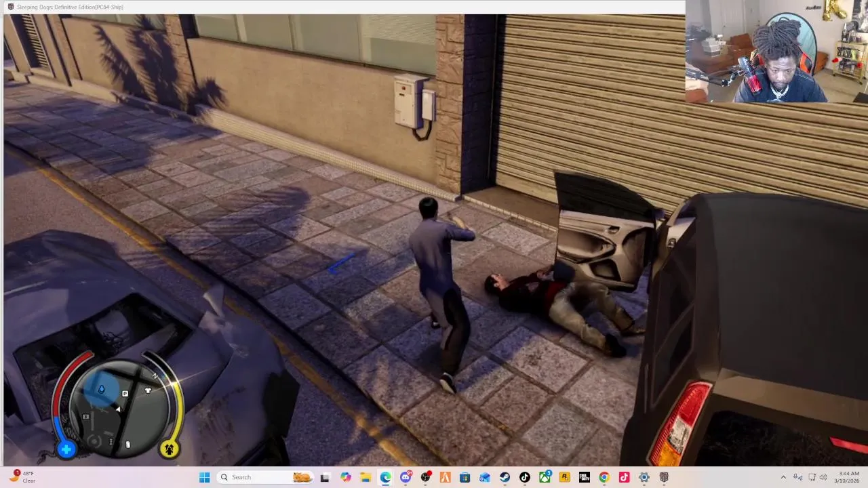868x488 pixels.
Task: Click the yellow Face meter icon on HUD
Action: click(169, 449)
